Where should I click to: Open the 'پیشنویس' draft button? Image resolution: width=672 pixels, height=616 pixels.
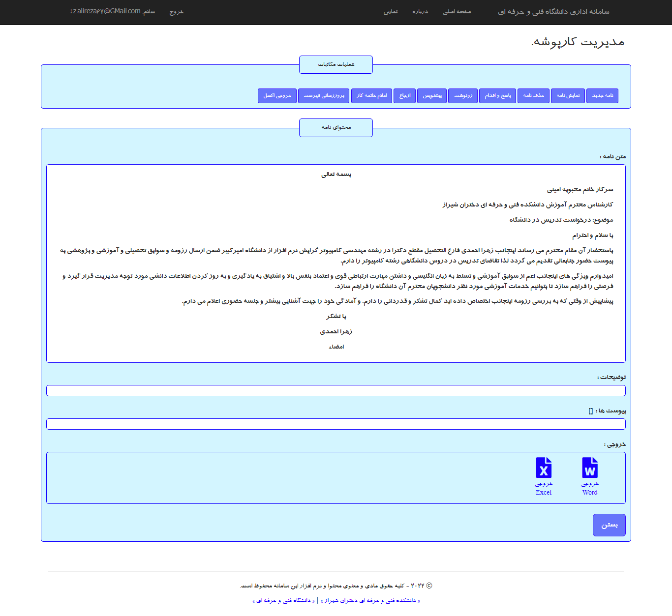[x=432, y=95]
